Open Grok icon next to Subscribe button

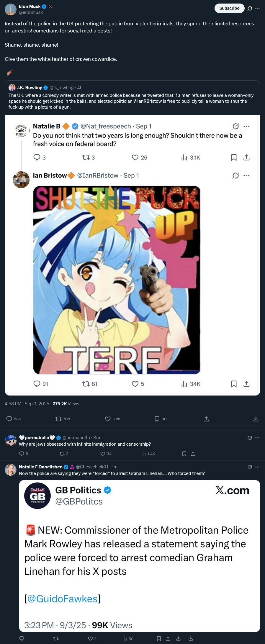(250, 8)
